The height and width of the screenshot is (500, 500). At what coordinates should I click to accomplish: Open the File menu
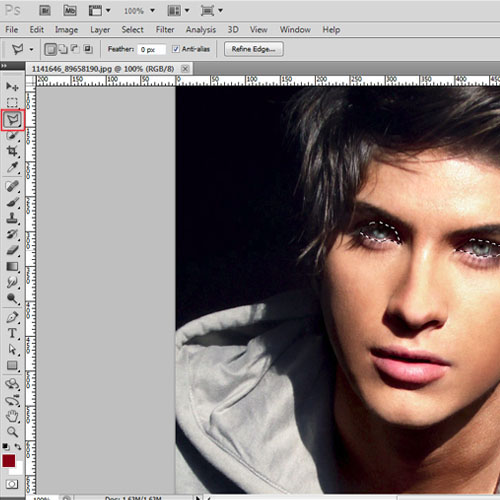tap(12, 30)
